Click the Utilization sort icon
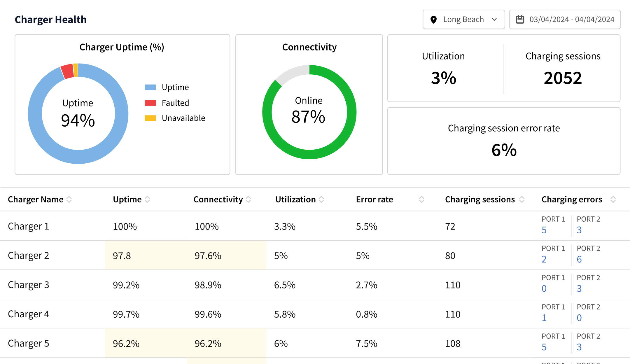 coord(321,199)
